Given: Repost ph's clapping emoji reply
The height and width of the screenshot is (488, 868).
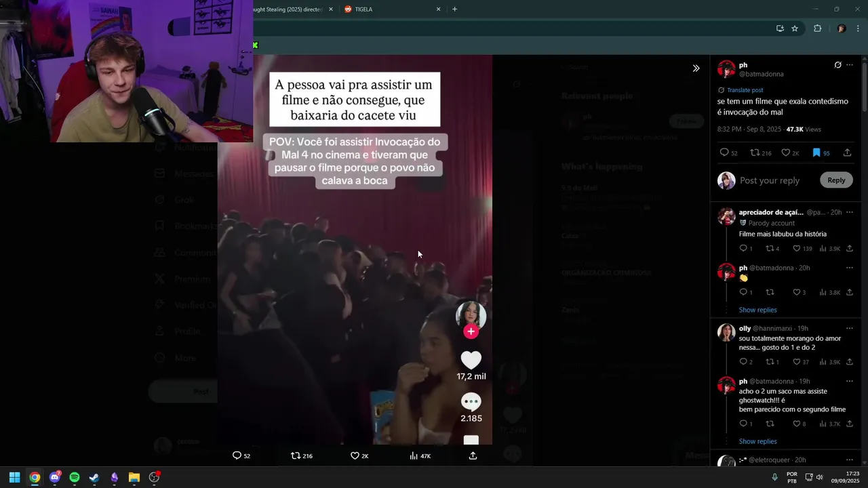Looking at the screenshot, I should pyautogui.click(x=770, y=292).
